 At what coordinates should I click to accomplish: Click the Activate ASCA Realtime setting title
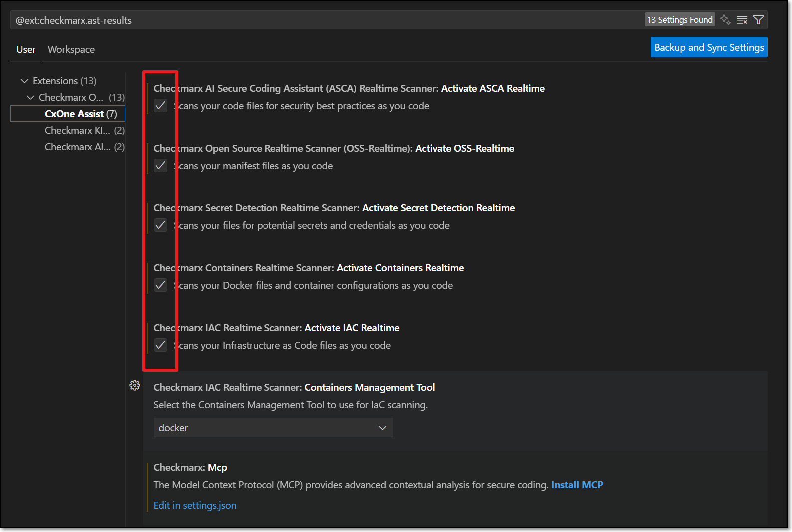tap(493, 88)
